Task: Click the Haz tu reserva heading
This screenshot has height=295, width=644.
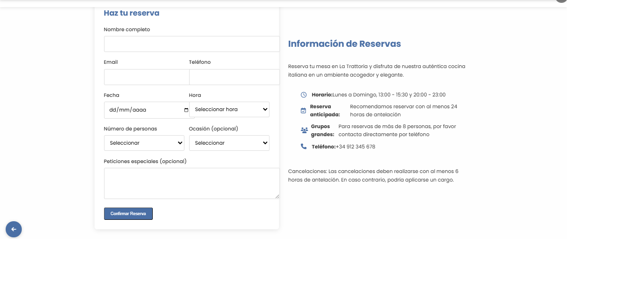Action: pyautogui.click(x=131, y=13)
